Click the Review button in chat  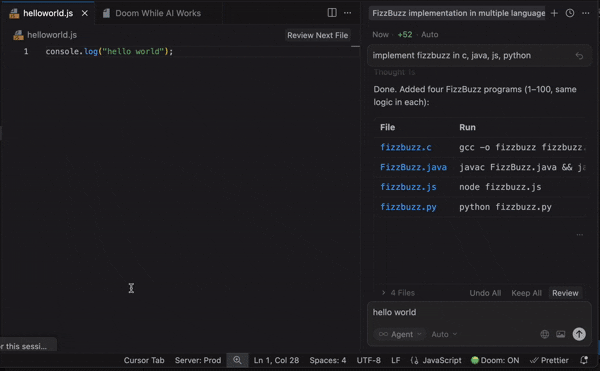tap(565, 293)
